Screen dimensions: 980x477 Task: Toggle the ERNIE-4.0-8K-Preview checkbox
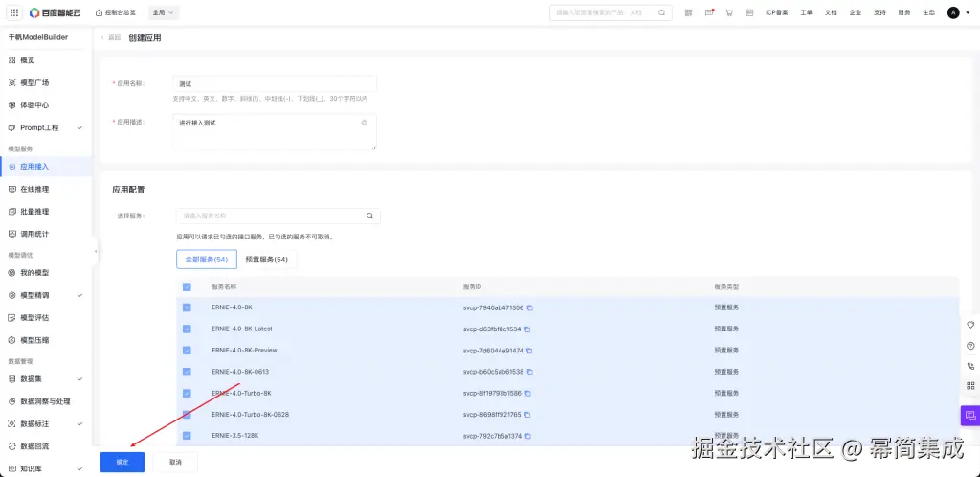(187, 351)
